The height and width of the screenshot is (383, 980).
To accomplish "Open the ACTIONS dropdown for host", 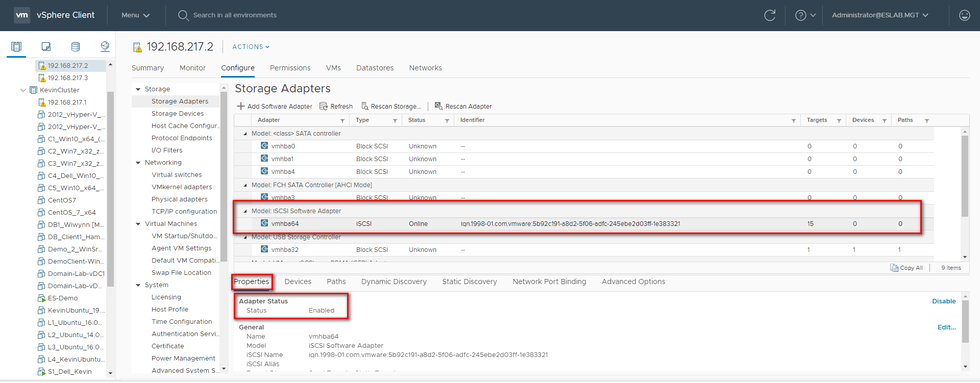I will tap(251, 47).
